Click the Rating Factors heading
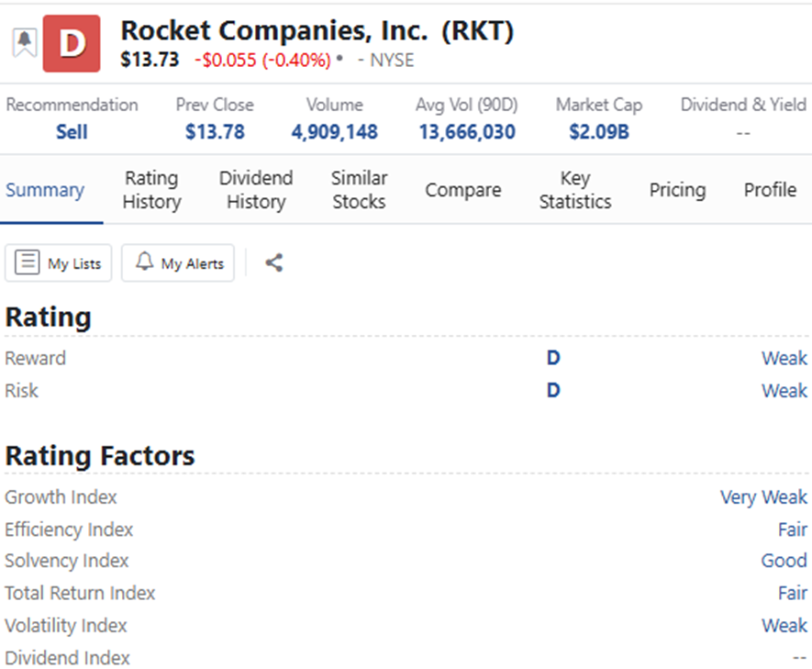812x669 pixels. [100, 456]
